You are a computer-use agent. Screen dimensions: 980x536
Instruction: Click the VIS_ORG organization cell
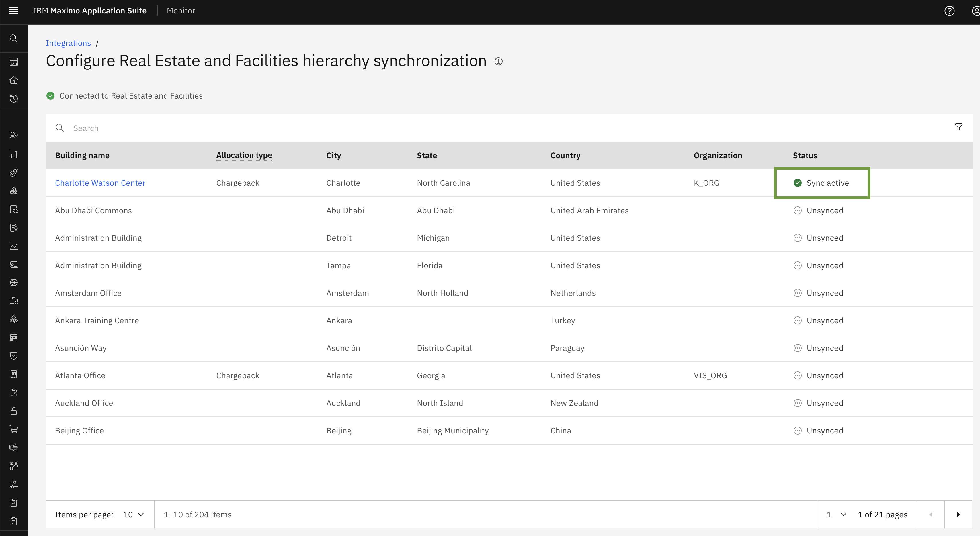pos(710,375)
